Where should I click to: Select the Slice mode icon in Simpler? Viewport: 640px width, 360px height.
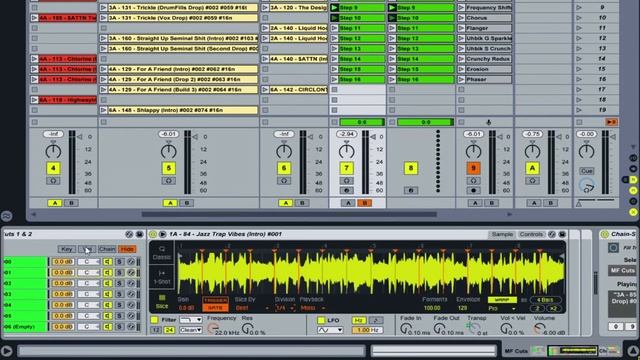tap(162, 301)
